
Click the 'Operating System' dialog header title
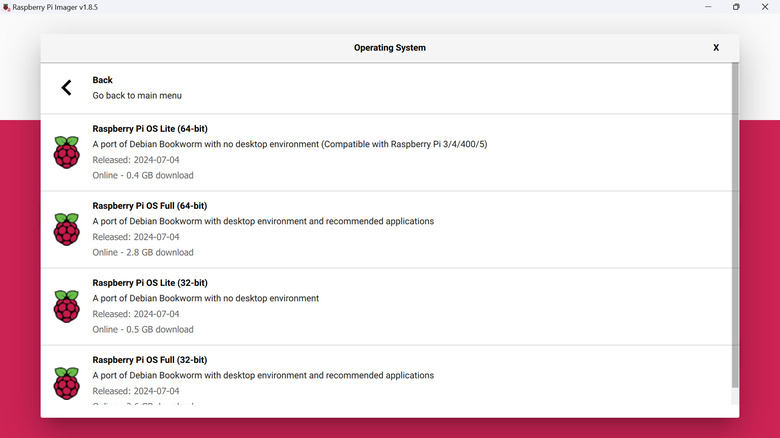[x=389, y=47]
